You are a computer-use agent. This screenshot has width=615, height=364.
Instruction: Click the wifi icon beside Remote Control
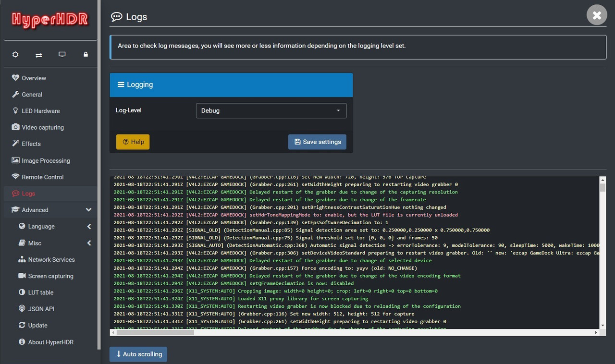(x=15, y=177)
